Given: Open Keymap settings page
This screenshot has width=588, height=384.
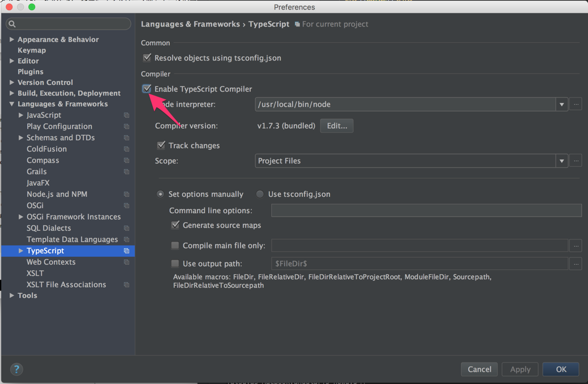Looking at the screenshot, I should pyautogui.click(x=32, y=50).
